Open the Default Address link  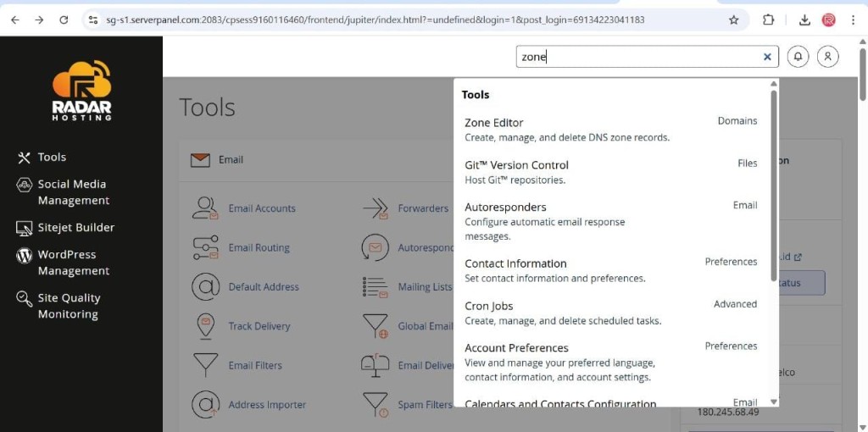264,287
